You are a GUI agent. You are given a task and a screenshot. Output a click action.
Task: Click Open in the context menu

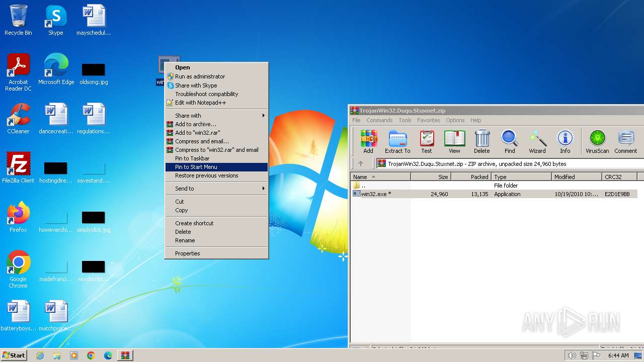click(217, 67)
